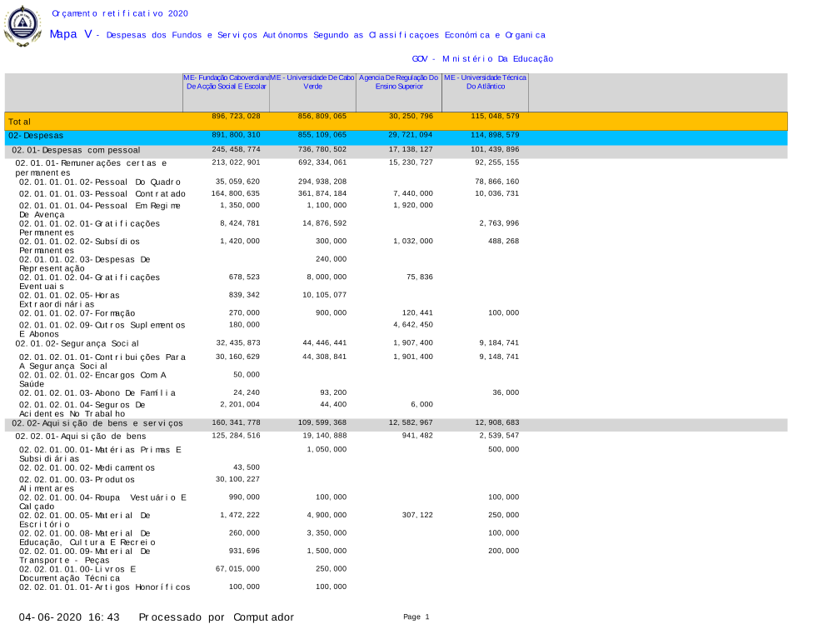
Task: Select '02.02-Aquisição de bens e serviços' row
Action: (97, 423)
